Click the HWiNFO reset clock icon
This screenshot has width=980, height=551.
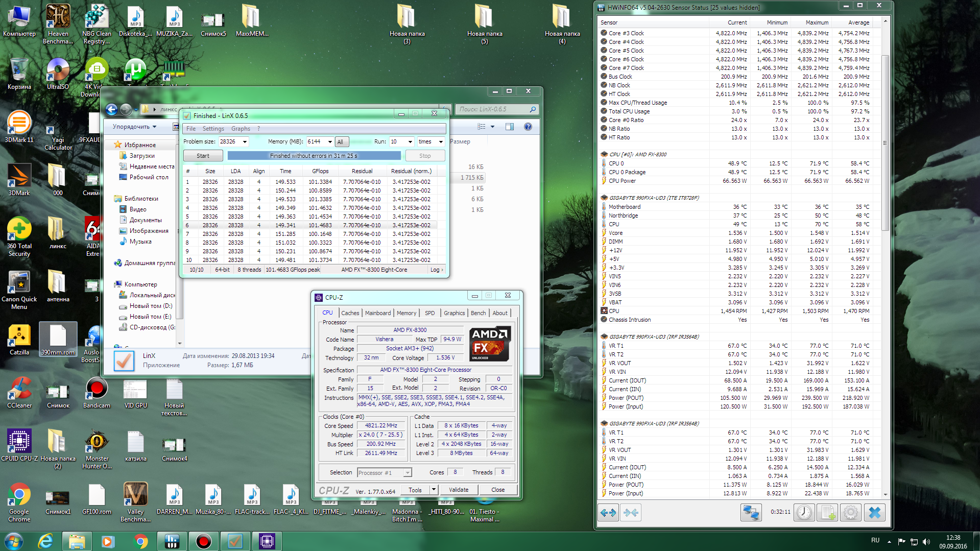(x=804, y=512)
